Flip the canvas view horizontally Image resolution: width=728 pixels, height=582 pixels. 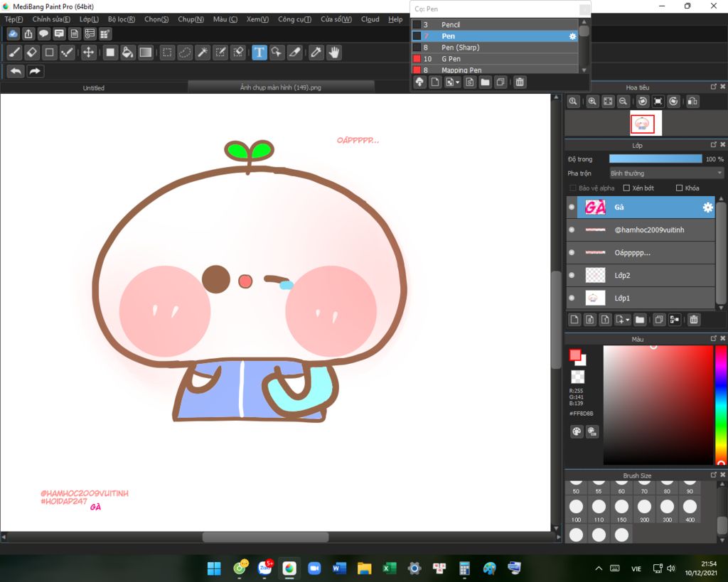pos(692,101)
